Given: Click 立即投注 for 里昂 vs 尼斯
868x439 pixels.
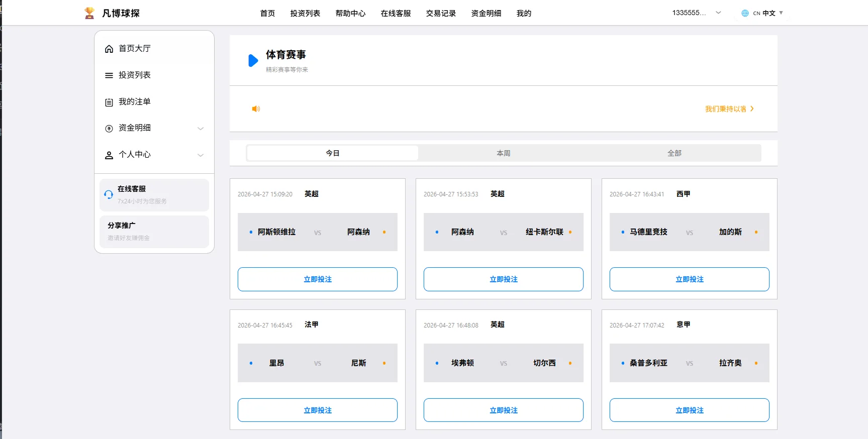Looking at the screenshot, I should click(x=318, y=410).
